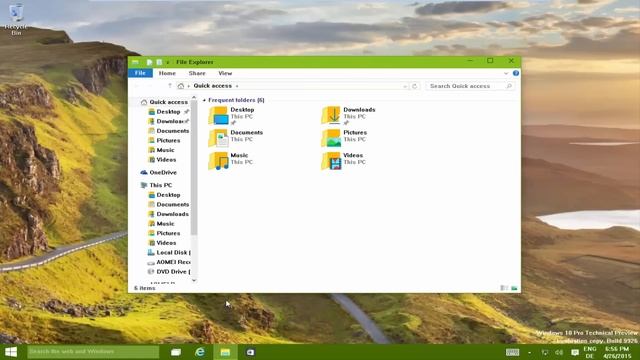Click the ENG DE language indicator
Viewport: 640px width, 360px height.
[590, 352]
